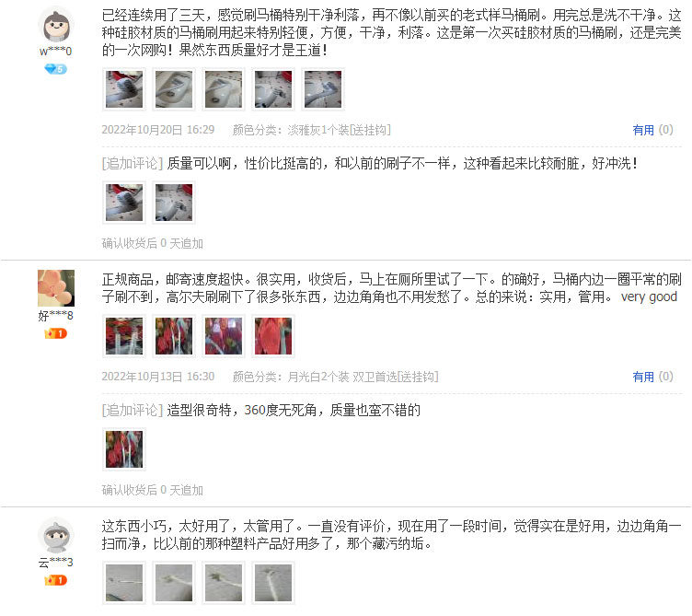692x616 pixels.
Task: Open first photo in w***0's review
Action: click(x=124, y=89)
